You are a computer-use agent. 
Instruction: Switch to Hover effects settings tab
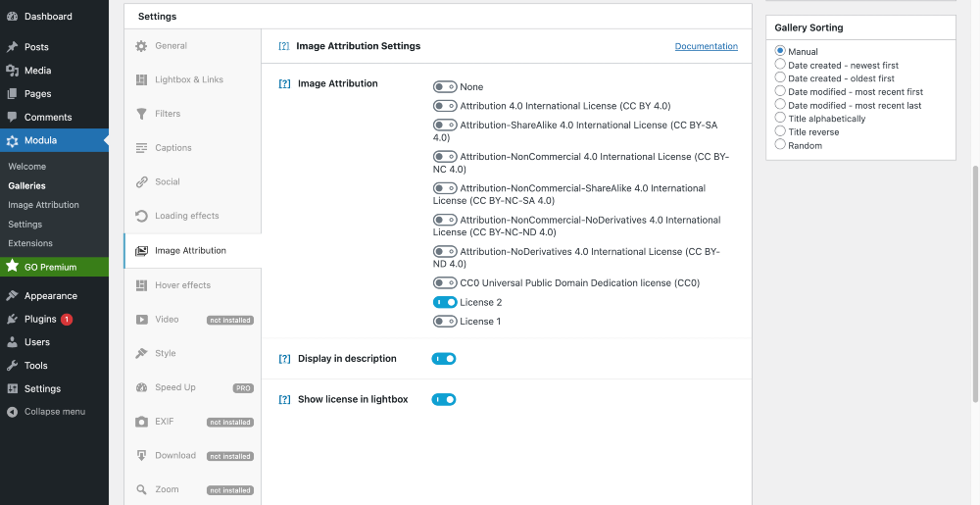182,285
